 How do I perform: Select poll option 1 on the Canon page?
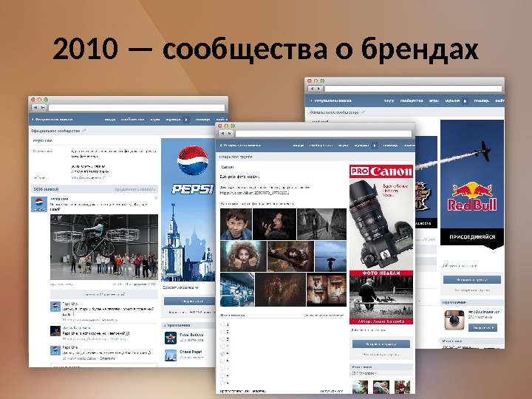tap(222, 324)
